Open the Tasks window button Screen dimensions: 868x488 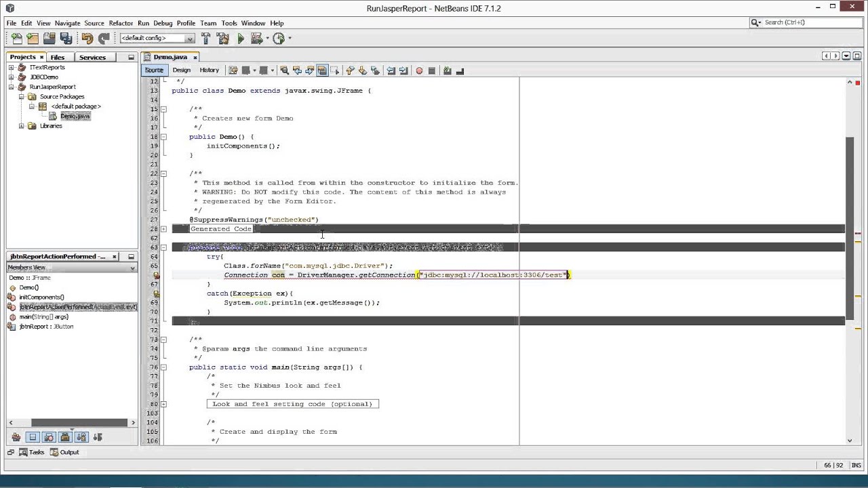(31, 452)
